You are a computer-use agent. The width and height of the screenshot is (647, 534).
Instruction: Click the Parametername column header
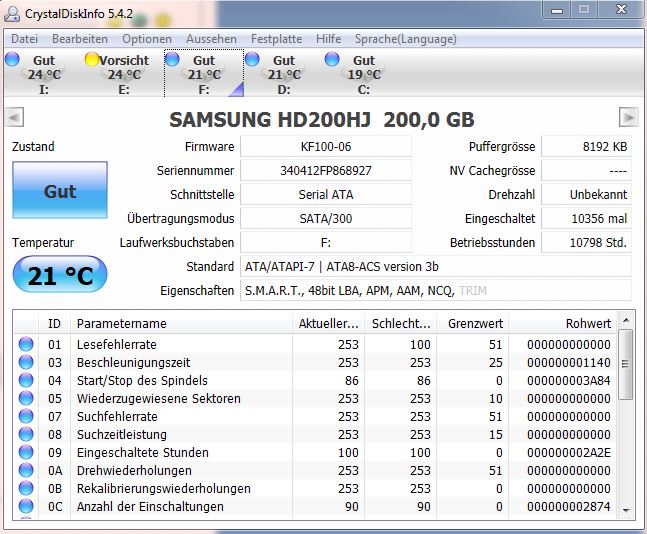182,324
